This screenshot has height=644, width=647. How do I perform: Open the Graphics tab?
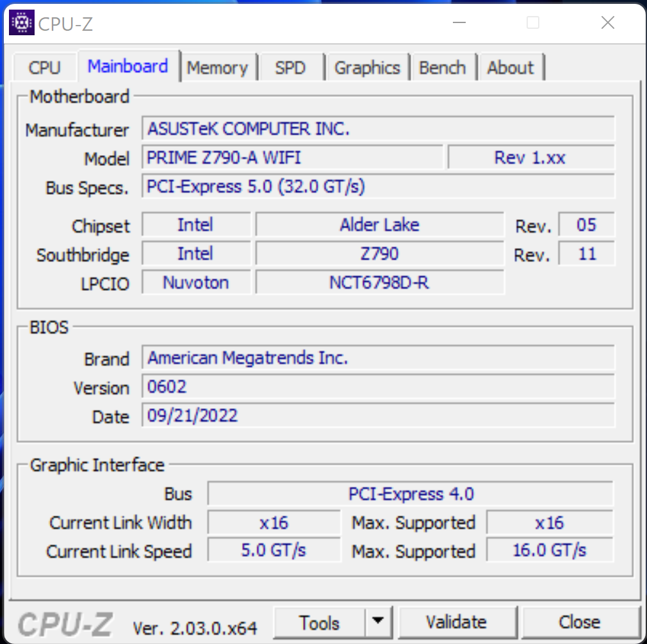pyautogui.click(x=367, y=67)
